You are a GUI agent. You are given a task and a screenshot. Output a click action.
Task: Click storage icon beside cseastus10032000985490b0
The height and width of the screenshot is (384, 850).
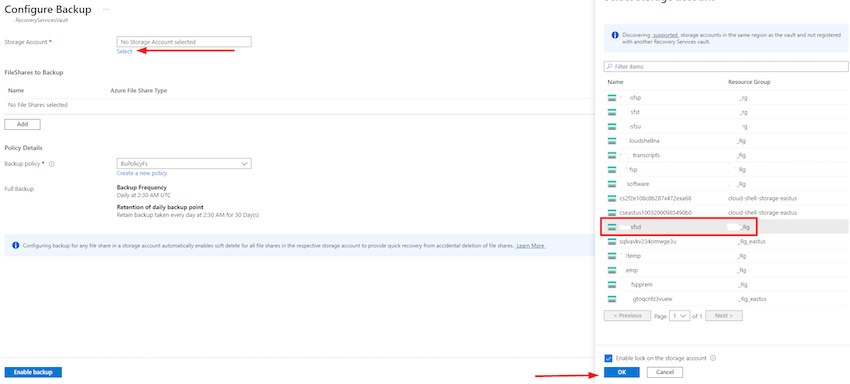612,213
